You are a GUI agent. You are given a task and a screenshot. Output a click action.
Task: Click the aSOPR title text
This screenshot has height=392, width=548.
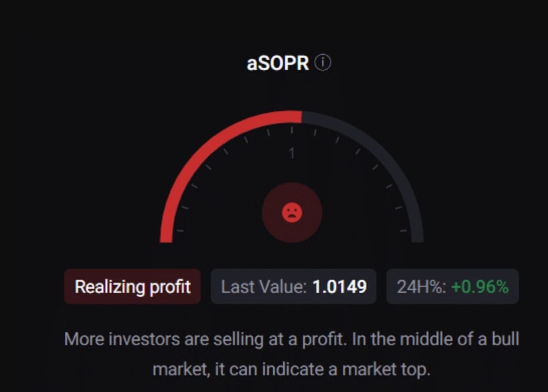click(278, 64)
